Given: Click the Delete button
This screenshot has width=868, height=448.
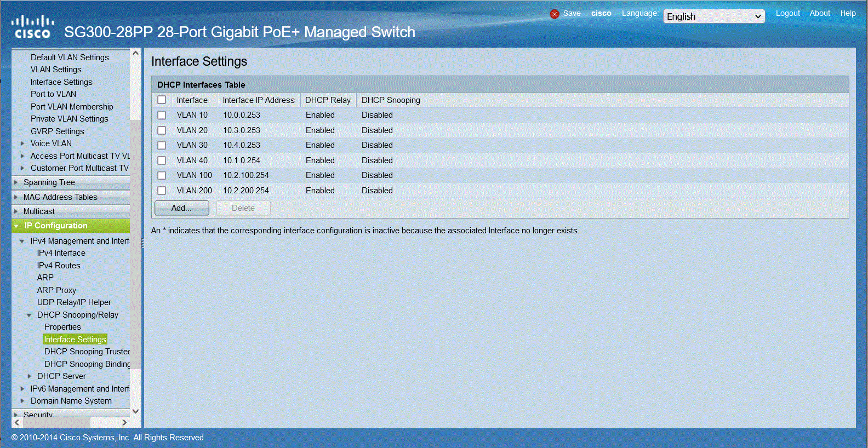Looking at the screenshot, I should (x=243, y=208).
